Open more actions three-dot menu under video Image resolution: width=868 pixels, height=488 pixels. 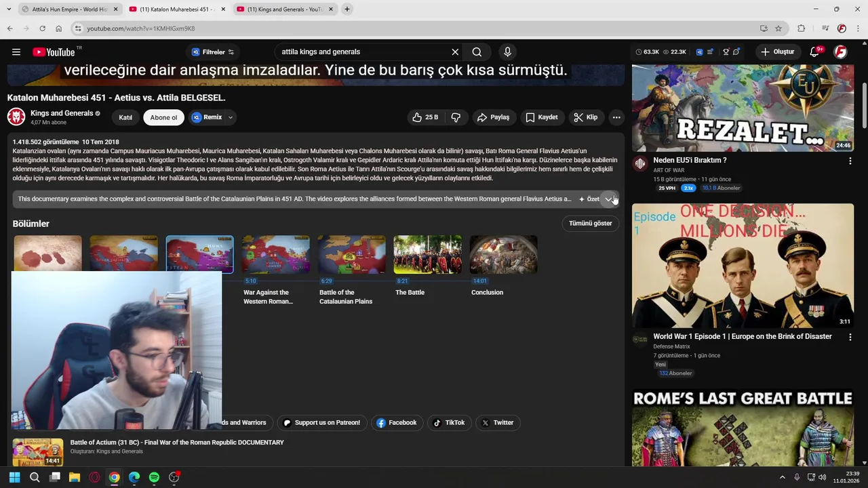click(616, 117)
